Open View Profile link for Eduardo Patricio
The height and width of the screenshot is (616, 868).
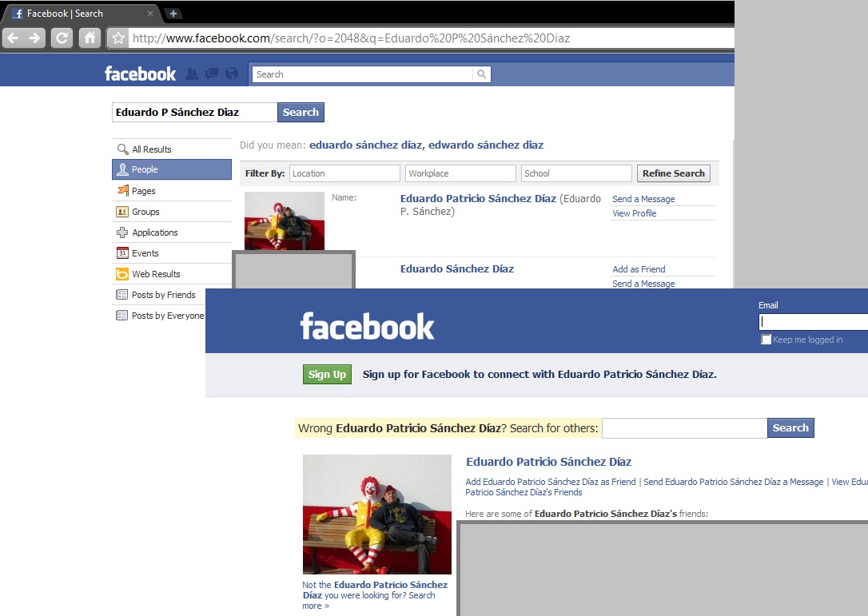click(x=634, y=213)
